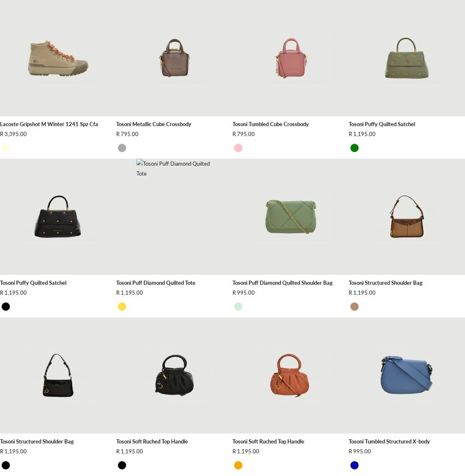Select the grey swatch under Metallic Cube Crossbody
Screen dimensions: 465x476
122,148
